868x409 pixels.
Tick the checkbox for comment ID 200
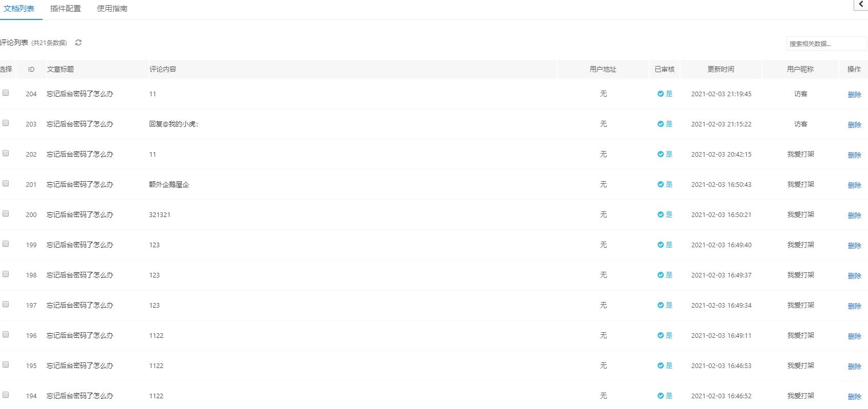pos(6,213)
